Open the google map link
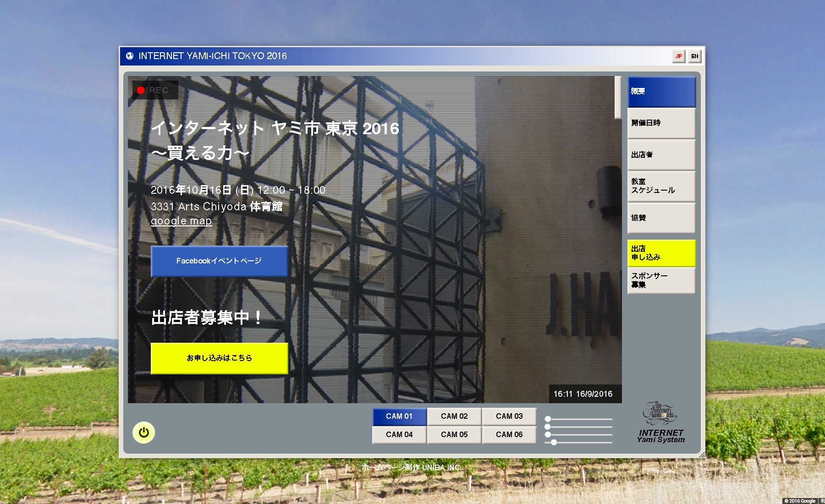The height and width of the screenshot is (504, 825). click(x=181, y=221)
